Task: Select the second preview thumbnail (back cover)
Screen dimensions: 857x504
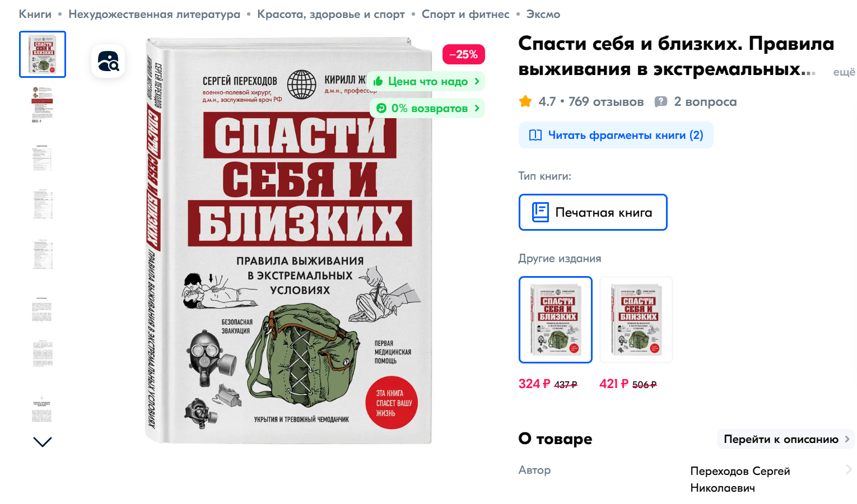Action: click(43, 105)
